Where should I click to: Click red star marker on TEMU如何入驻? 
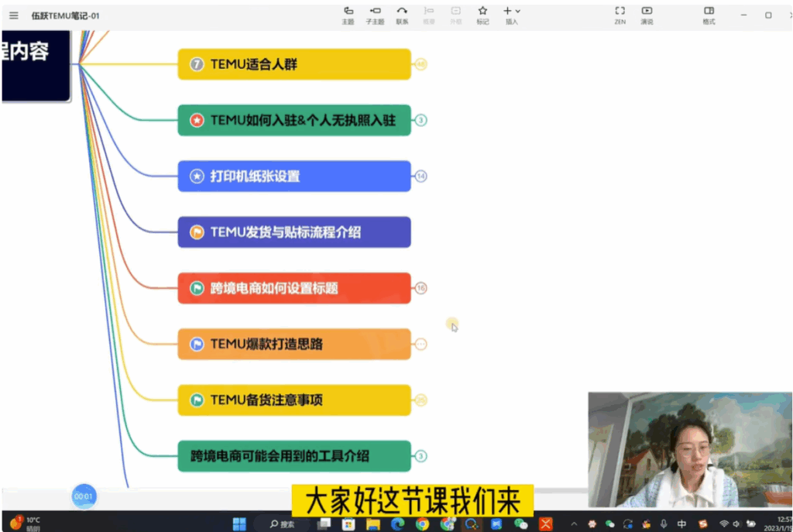pyautogui.click(x=197, y=120)
